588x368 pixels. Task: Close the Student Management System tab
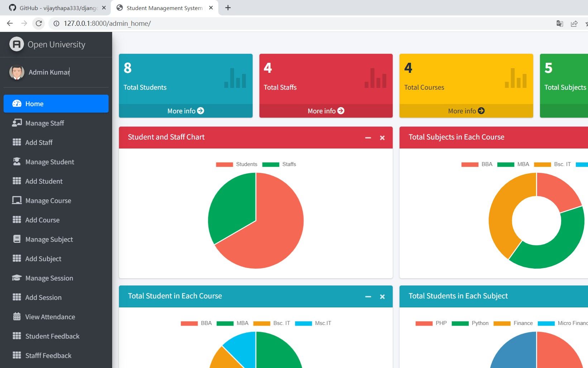[211, 8]
